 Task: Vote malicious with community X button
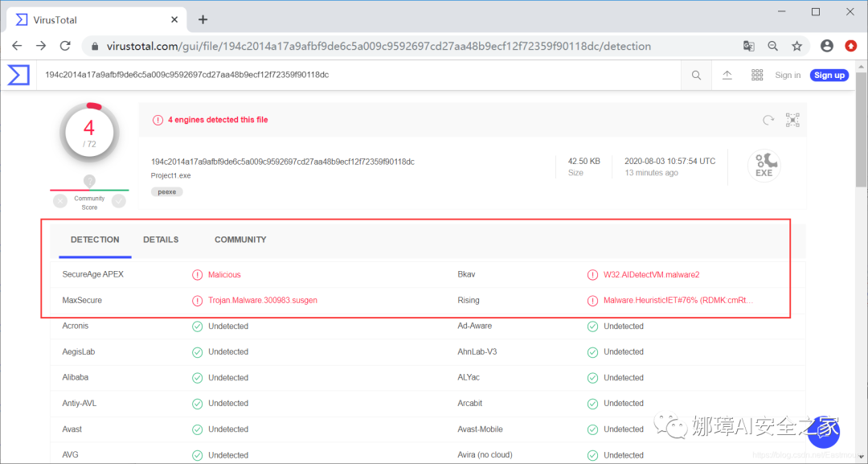tap(60, 201)
